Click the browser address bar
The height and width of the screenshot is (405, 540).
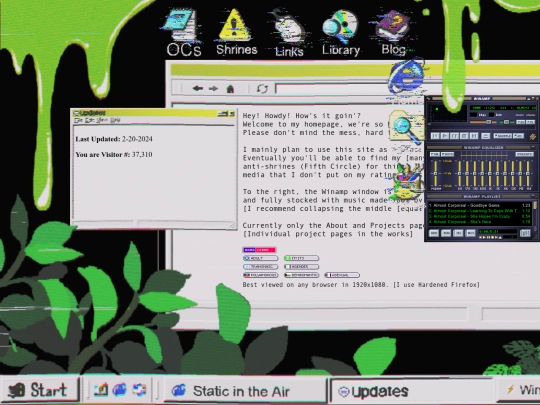tap(407, 89)
